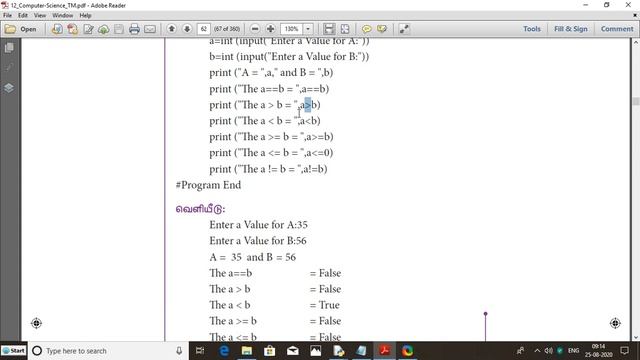Image resolution: width=640 pixels, height=360 pixels.
Task: Open Microsoft Edge from taskbar
Action: pos(224,351)
